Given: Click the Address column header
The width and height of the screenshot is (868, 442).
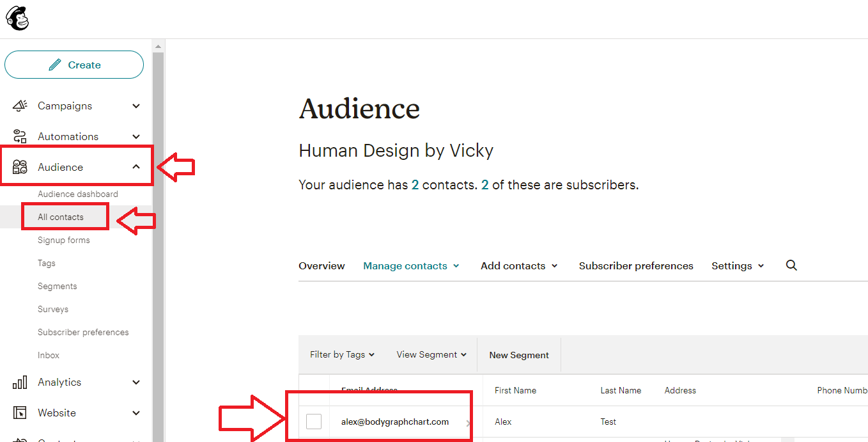Looking at the screenshot, I should pyautogui.click(x=680, y=390).
